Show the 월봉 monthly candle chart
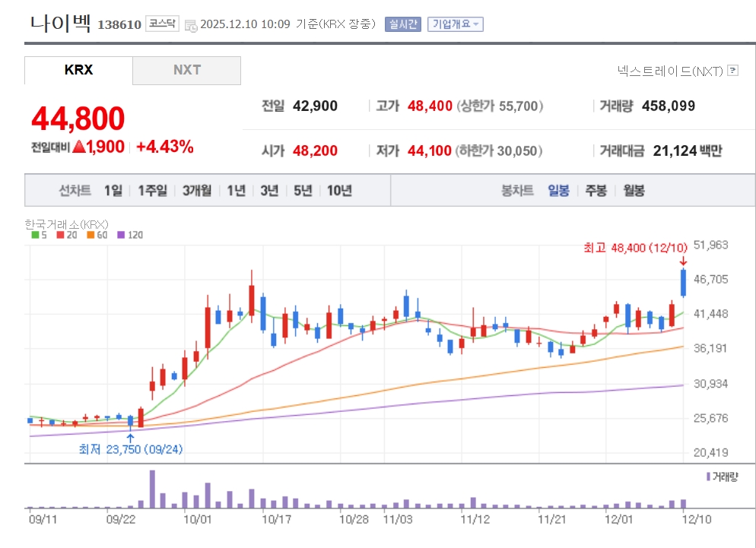Screen dimensions: 756x548 click(634, 191)
